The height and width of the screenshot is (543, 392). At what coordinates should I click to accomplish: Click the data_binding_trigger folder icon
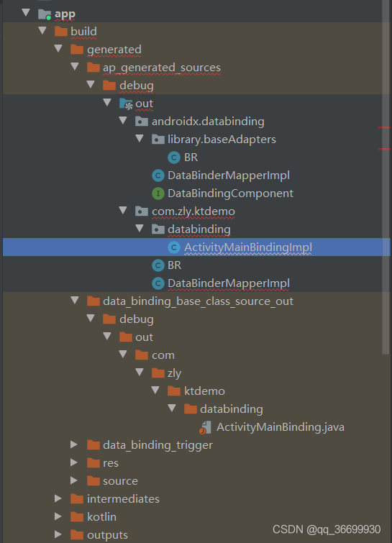click(x=94, y=444)
